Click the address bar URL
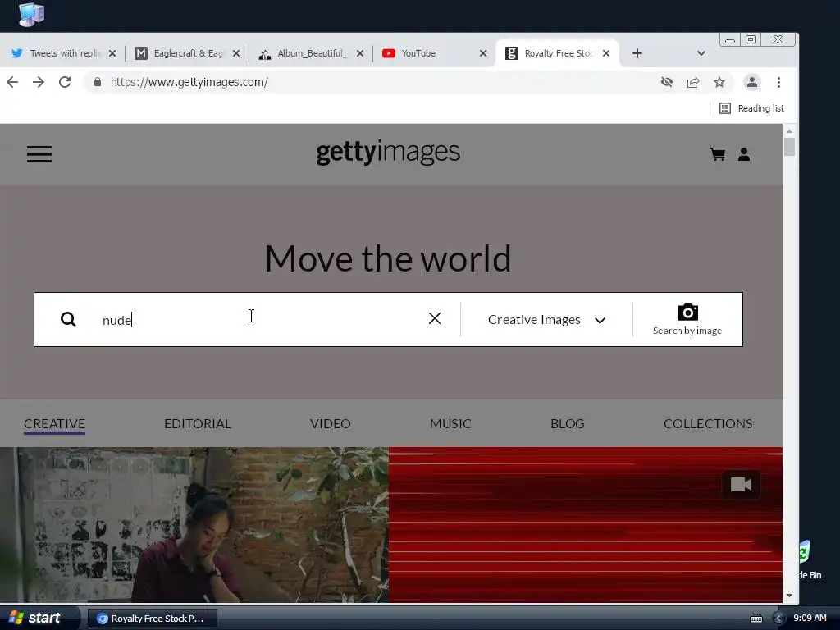This screenshot has height=630, width=840. click(189, 82)
